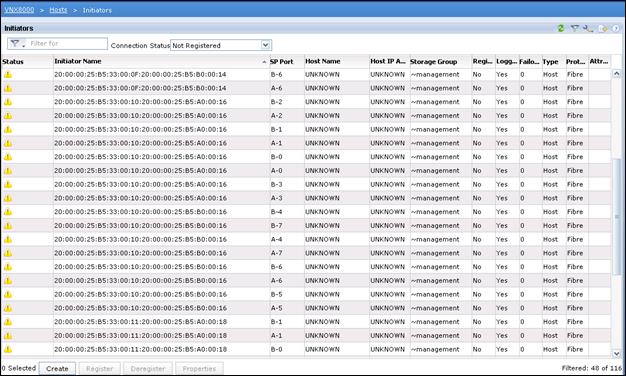Screen dimensions: 626x376
Task: Go to VNX8000 breadcrumb link
Action: pos(19,10)
